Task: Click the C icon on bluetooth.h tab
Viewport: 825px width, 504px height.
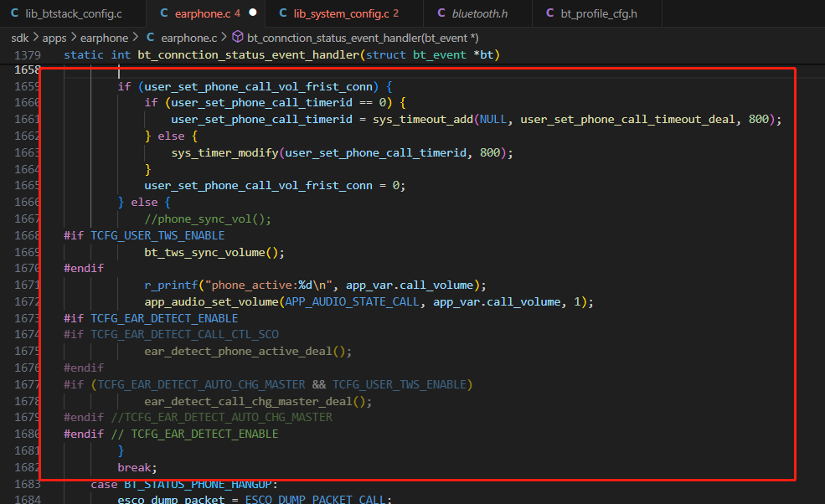Action: coord(441,13)
